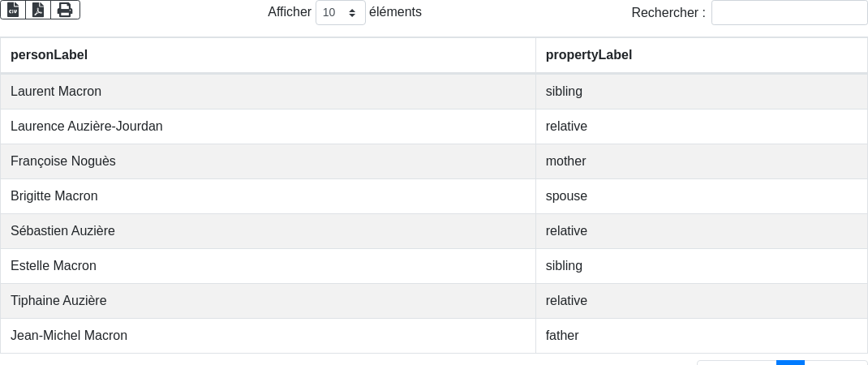This screenshot has width=868, height=365.
Task: Click the spouse property cell
Action: coord(566,196)
